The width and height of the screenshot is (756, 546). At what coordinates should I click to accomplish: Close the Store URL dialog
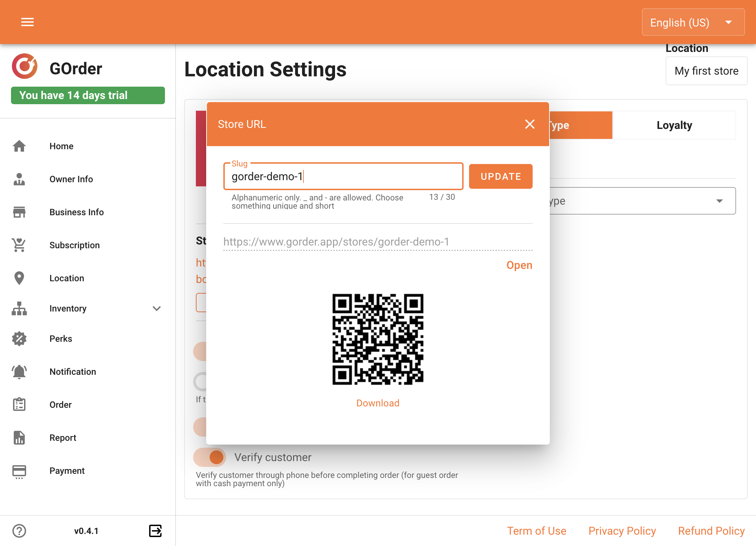[530, 124]
